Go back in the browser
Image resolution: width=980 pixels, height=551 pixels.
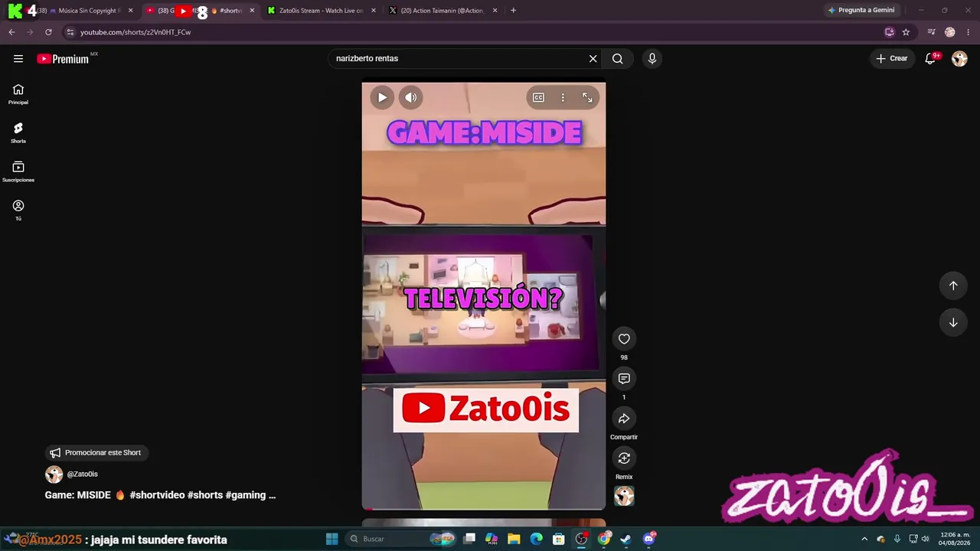click(x=11, y=32)
